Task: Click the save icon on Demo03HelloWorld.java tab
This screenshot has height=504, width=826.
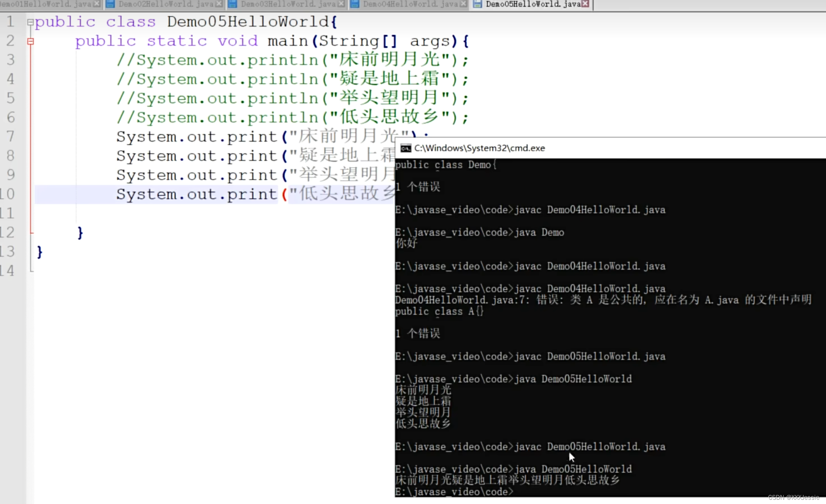Action: coord(232,4)
